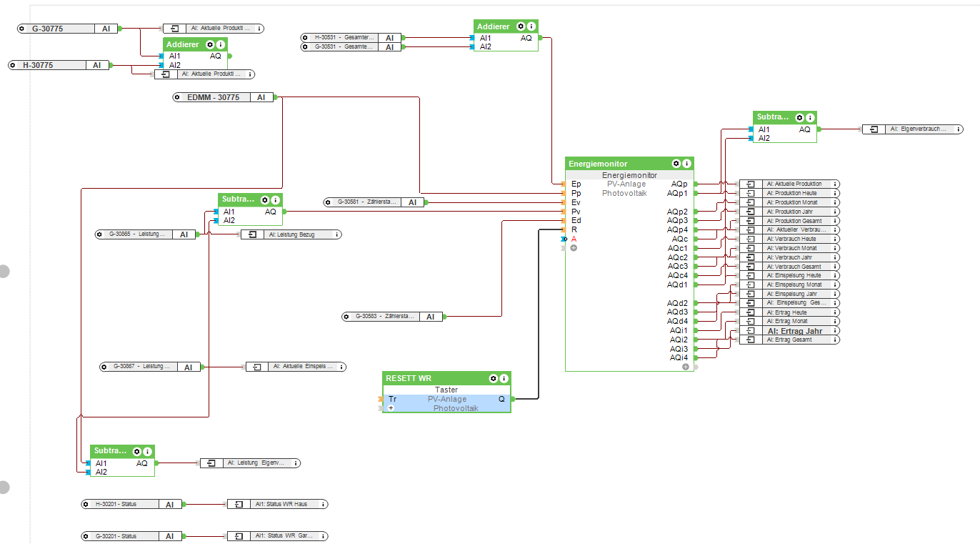
Task: Click info icon on Energiemonitor block header
Action: pos(686,164)
